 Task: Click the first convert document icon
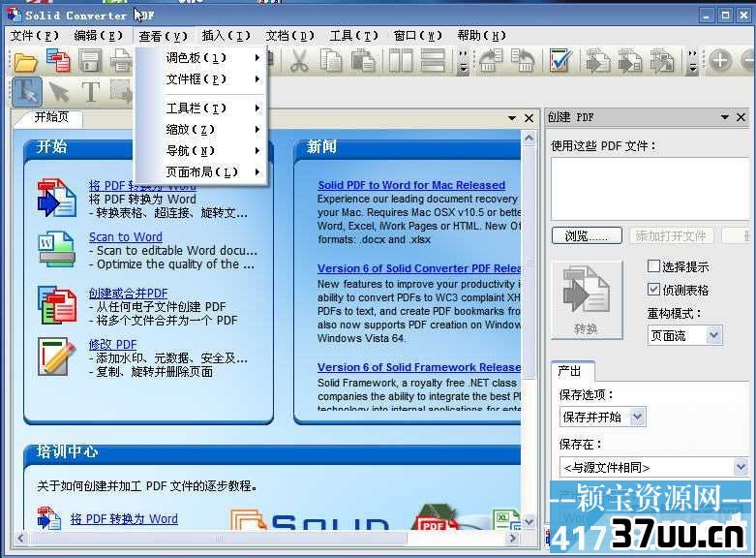pyautogui.click(x=597, y=61)
